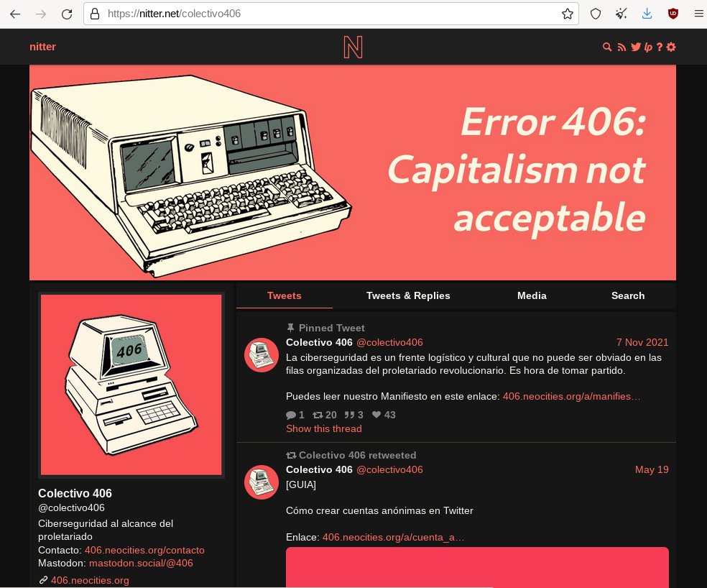Screen dimensions: 707x588
Task: Open the 406.neocities.org/a/cuenta_a… link
Action: tap(393, 537)
